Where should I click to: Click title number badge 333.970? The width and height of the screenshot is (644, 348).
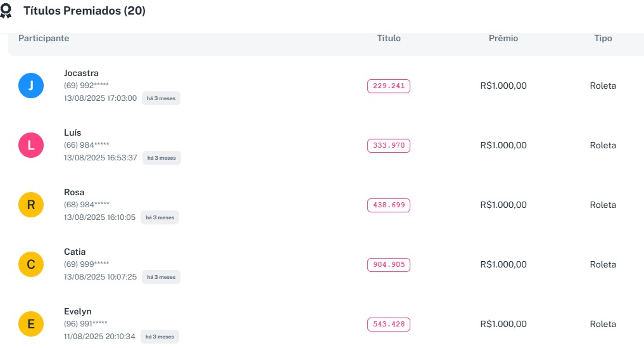389,146
